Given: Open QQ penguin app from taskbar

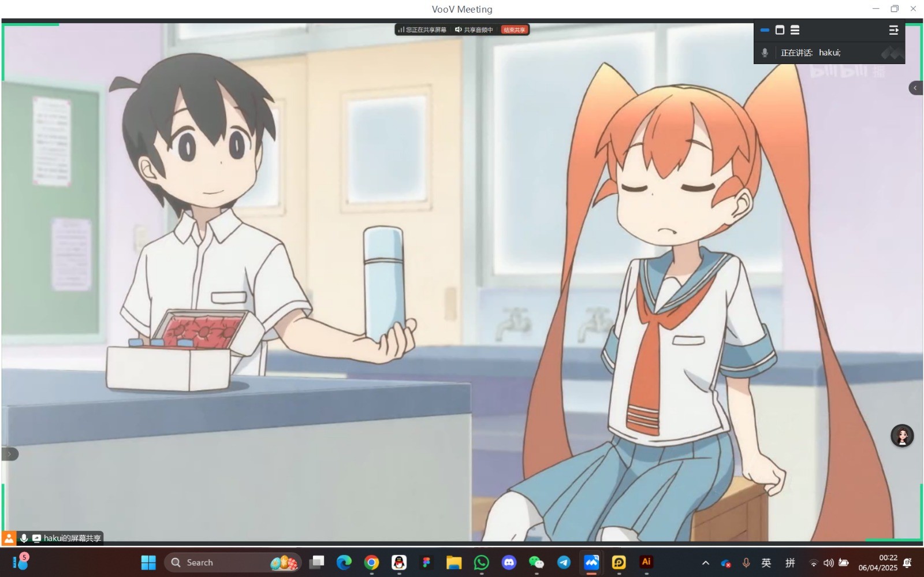Looking at the screenshot, I should 399,563.
